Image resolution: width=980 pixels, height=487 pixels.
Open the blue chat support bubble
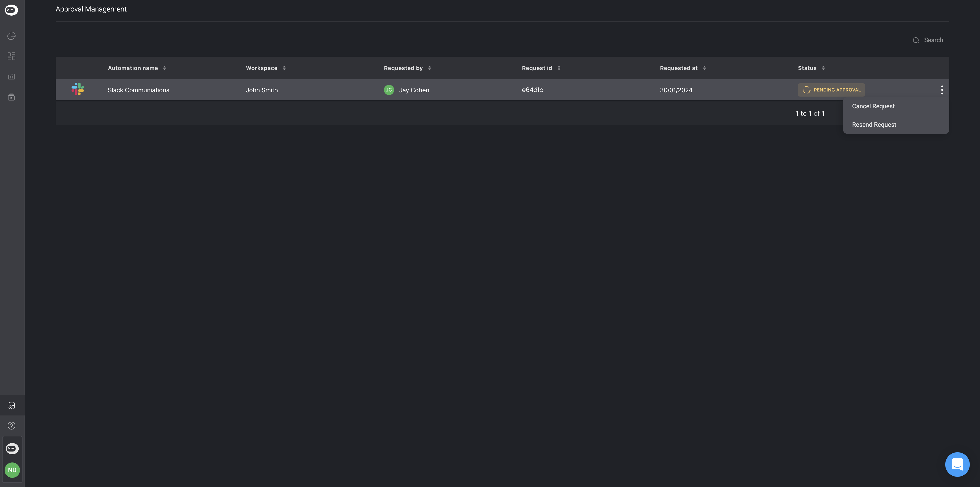coord(957,465)
